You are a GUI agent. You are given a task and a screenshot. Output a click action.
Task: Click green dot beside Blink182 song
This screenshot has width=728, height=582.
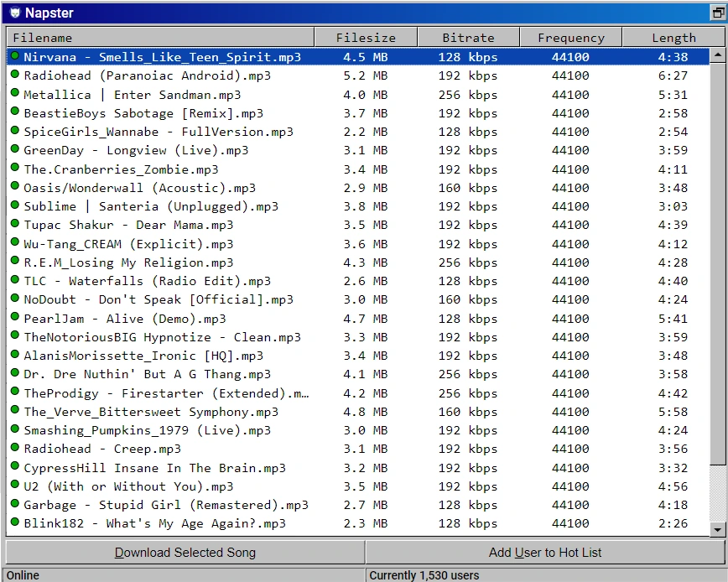point(15,522)
